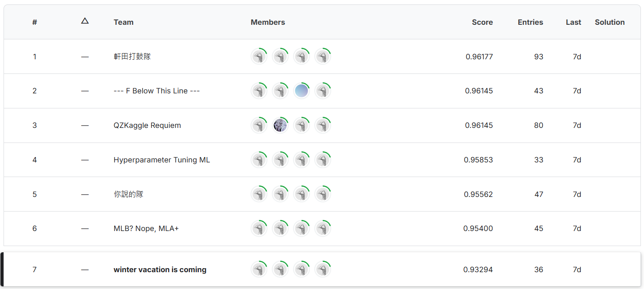
Task: Click first member avatar of 軒田打鼓隊 team
Action: [x=259, y=57]
